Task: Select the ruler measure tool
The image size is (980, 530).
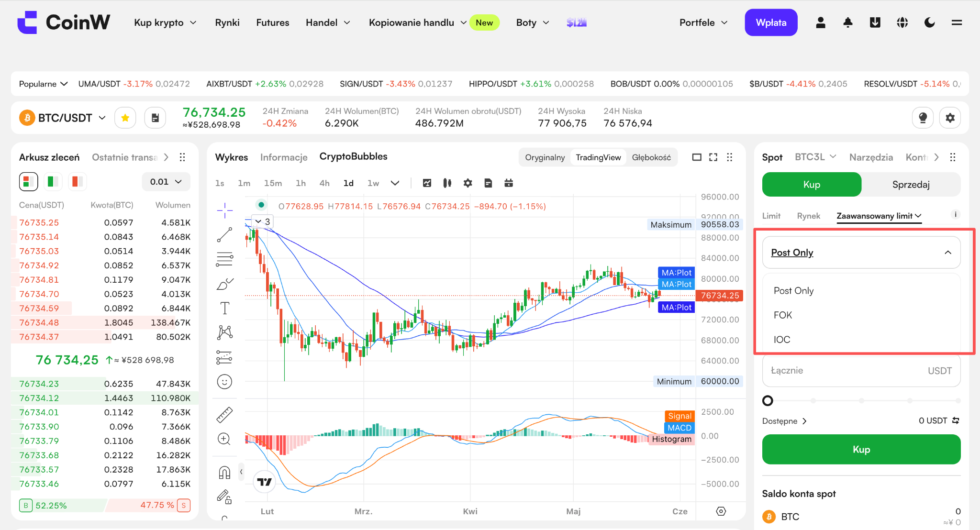Action: 224,415
